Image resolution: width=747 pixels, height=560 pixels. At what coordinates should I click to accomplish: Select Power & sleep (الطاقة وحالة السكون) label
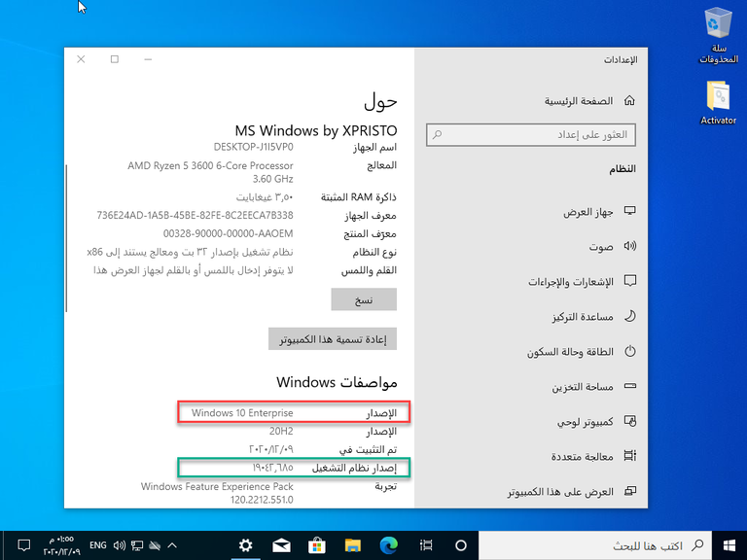pos(570,352)
